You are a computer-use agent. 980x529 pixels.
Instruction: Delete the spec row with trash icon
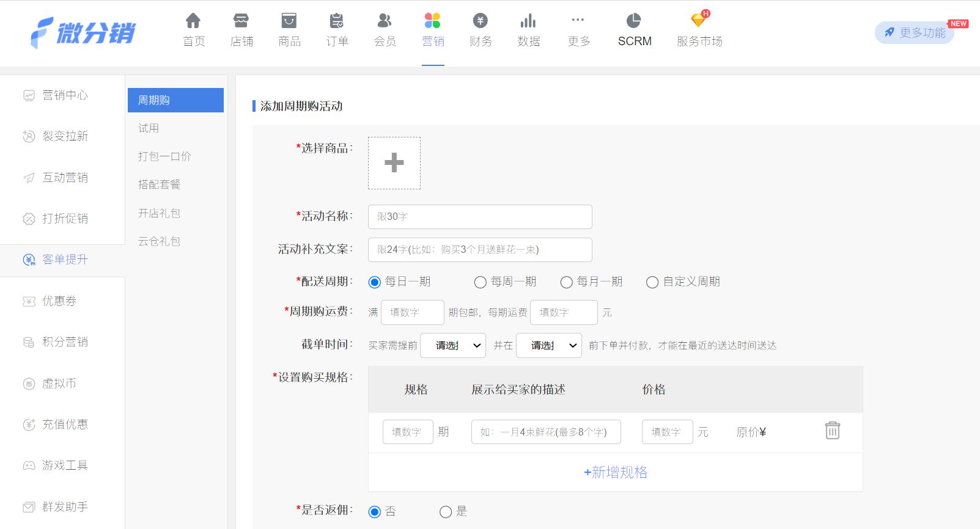tap(832, 431)
